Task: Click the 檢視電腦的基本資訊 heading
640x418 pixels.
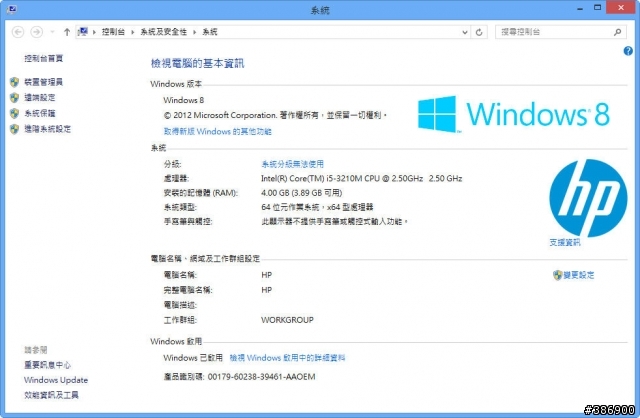Action: point(198,63)
